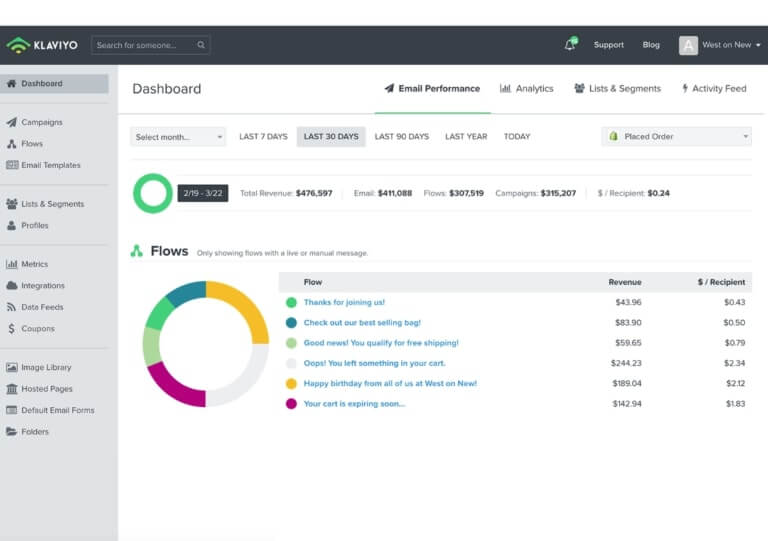768x541 pixels.
Task: Click the Klaviyo logo
Action: (x=42, y=45)
